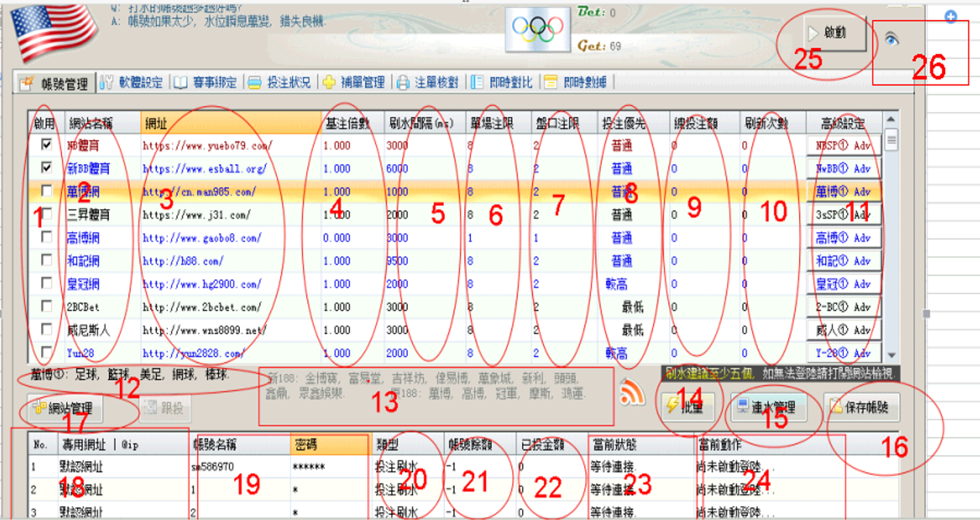The width and height of the screenshot is (980, 520).
Task: Select URL http://cn.man985.com/
Action: tap(199, 191)
